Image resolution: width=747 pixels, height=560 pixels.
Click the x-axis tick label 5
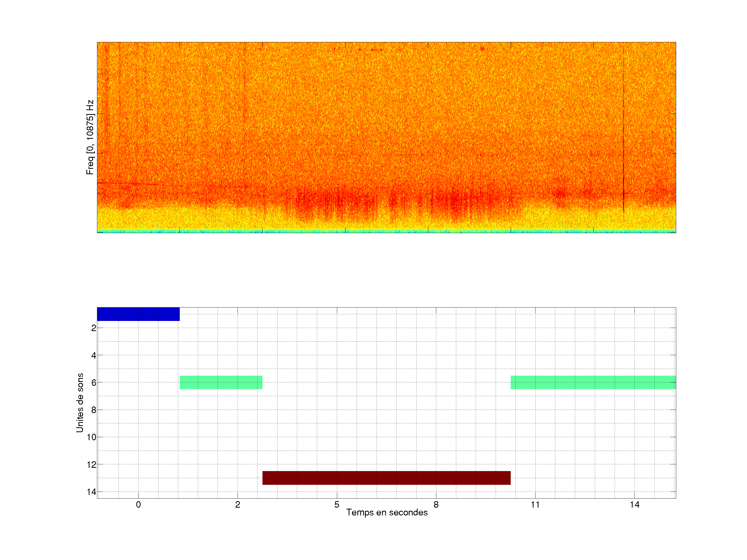[337, 505]
